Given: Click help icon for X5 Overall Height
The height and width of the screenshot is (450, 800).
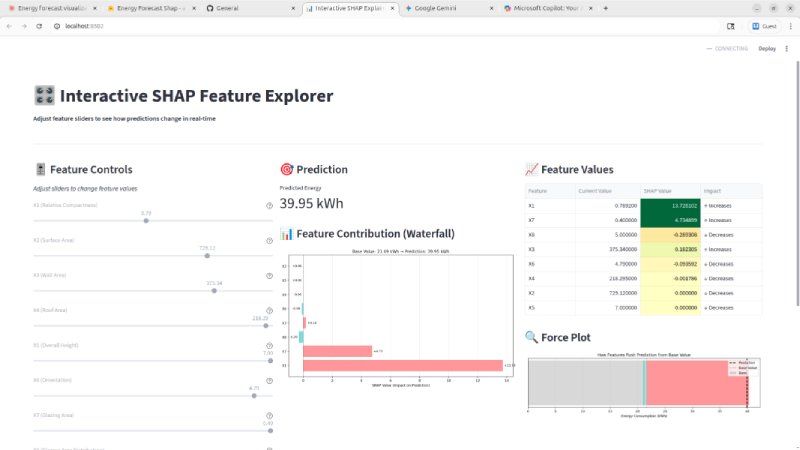Looking at the screenshot, I should (269, 346).
